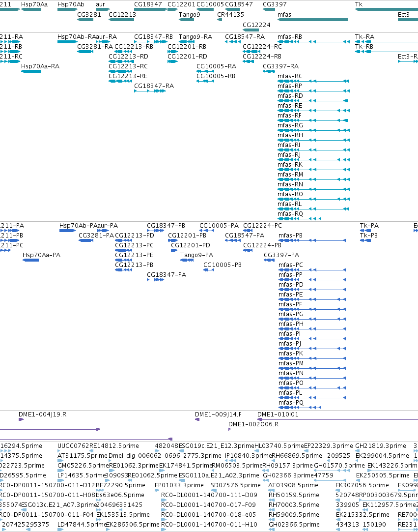Select the RH66869.5prime EST label

click(297, 456)
